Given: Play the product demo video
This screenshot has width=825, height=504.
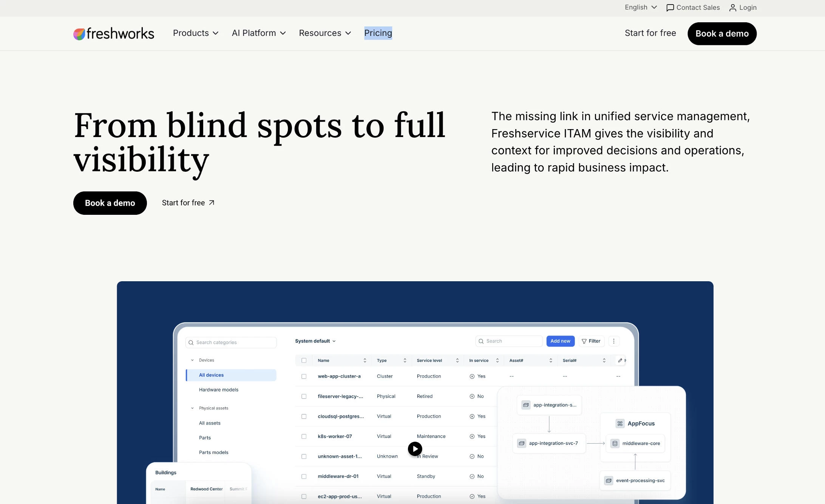Looking at the screenshot, I should pyautogui.click(x=415, y=449).
